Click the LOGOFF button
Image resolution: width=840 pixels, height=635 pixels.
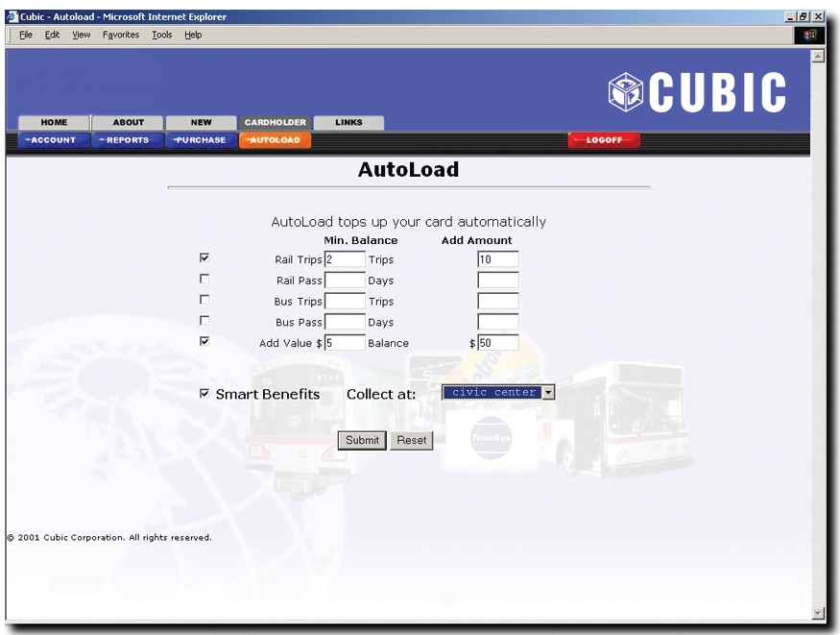tap(604, 139)
